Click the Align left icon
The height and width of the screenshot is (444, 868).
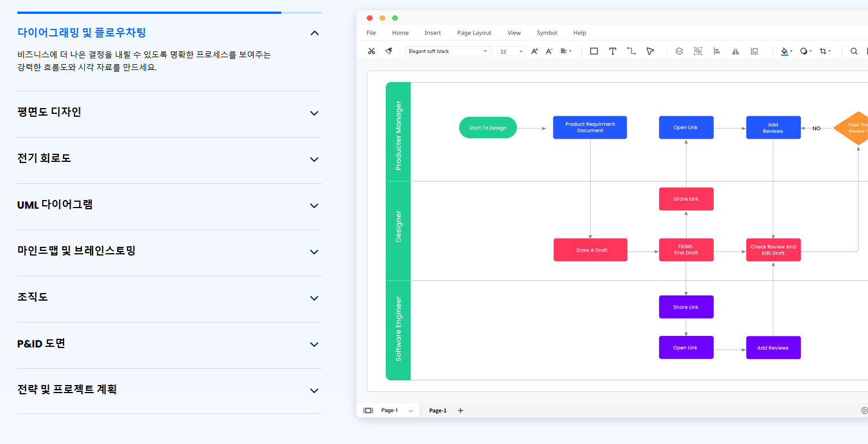717,51
